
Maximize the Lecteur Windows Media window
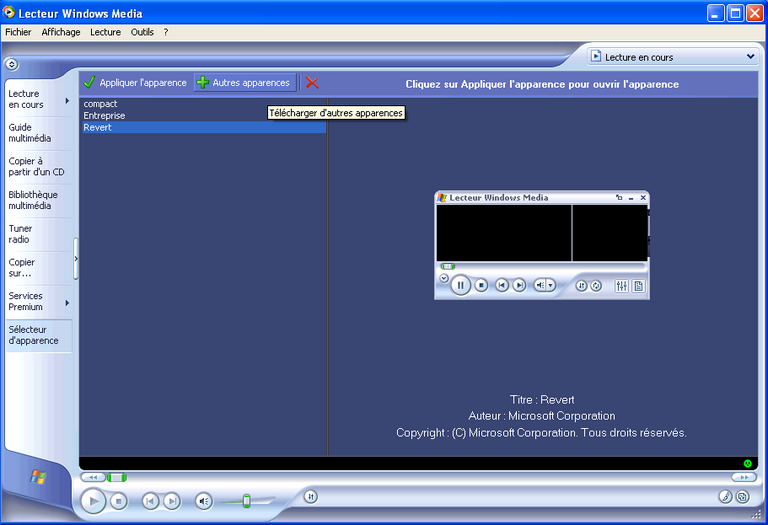735,13
